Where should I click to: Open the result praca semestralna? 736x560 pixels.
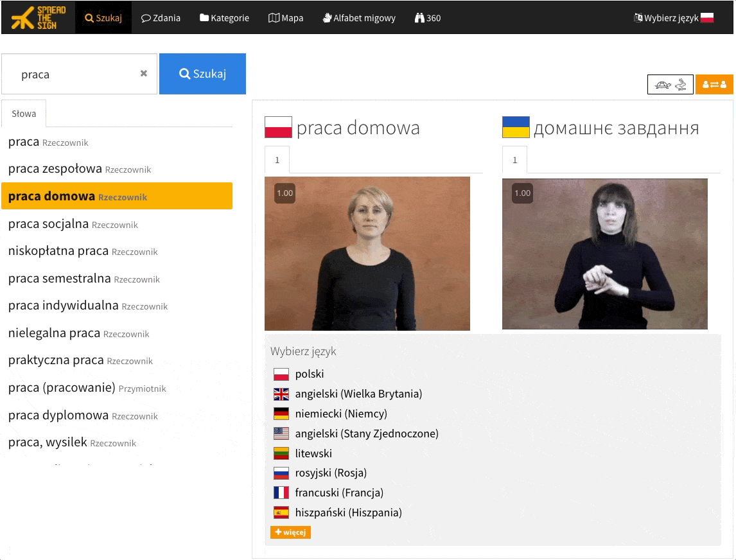[x=84, y=279]
